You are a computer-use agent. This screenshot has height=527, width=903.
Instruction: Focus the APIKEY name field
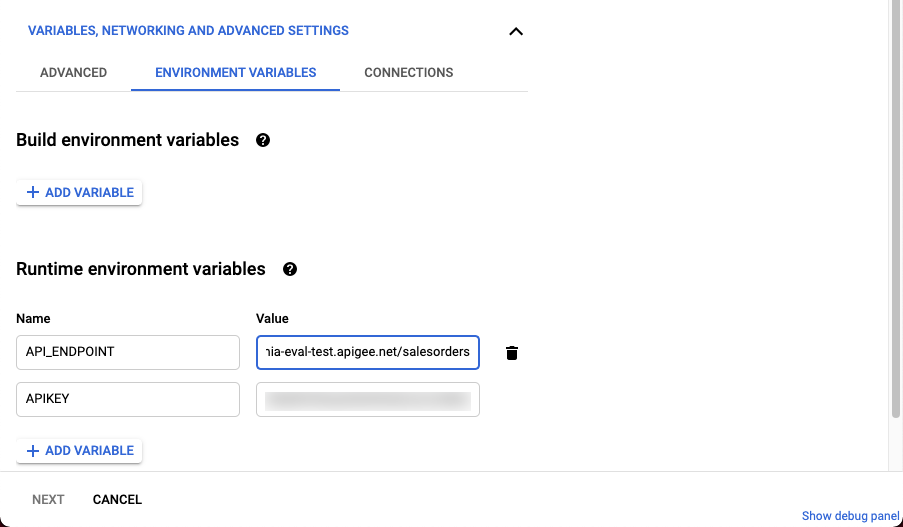click(128, 399)
